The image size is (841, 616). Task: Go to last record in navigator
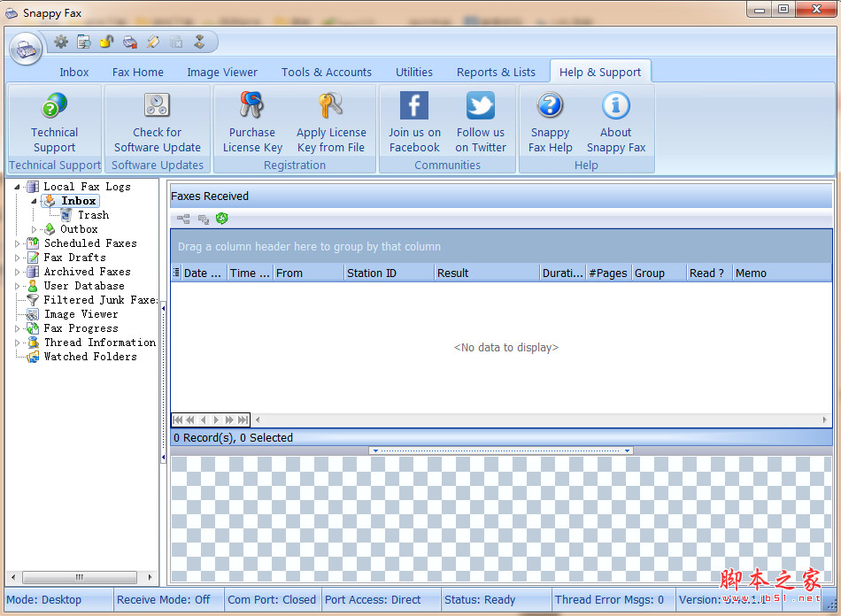pyautogui.click(x=243, y=420)
